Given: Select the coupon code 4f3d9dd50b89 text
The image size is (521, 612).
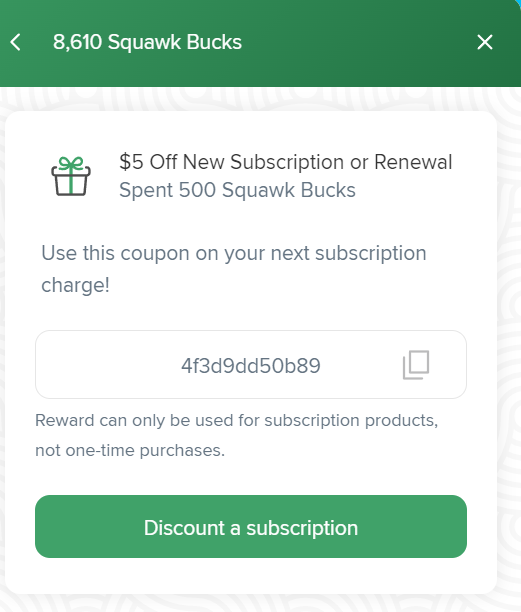Looking at the screenshot, I should pos(251,366).
